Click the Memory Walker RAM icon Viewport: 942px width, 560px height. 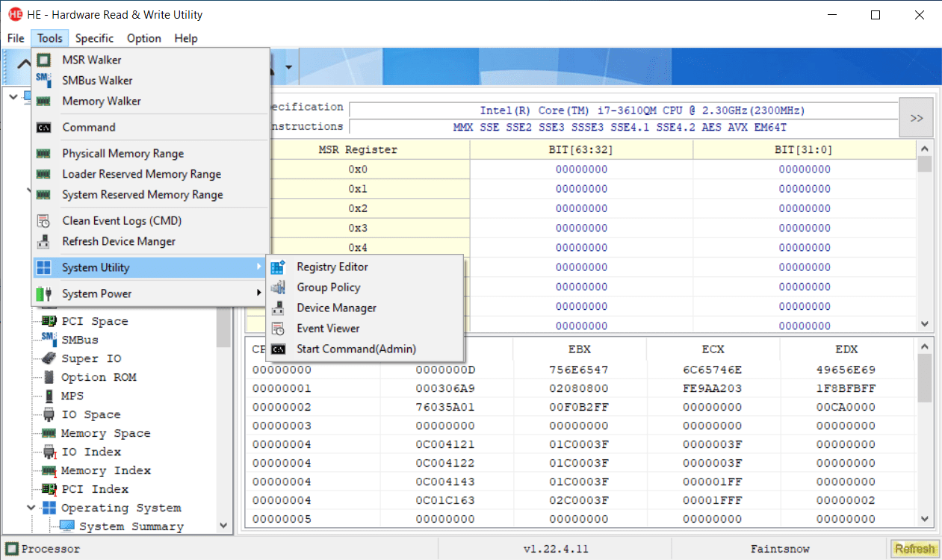44,101
